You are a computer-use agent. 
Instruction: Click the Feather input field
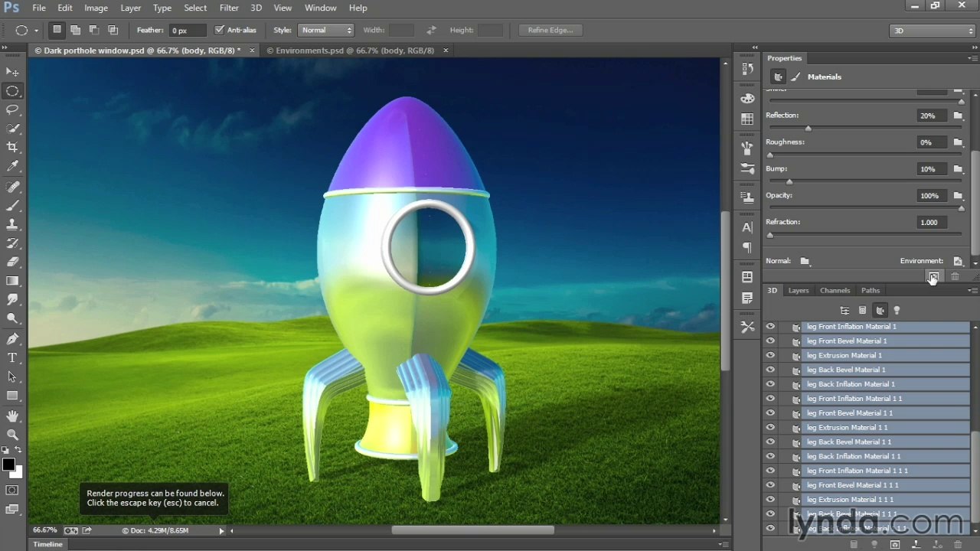[188, 31]
